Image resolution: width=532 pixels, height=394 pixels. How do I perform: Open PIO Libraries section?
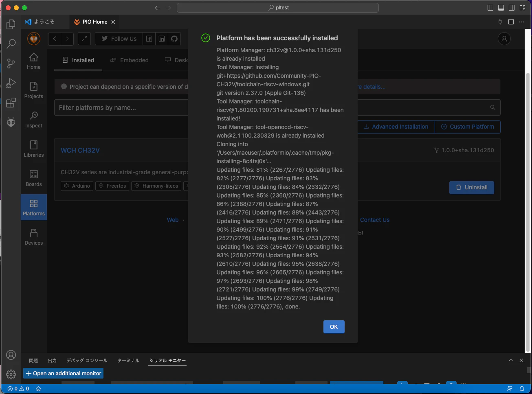(34, 149)
